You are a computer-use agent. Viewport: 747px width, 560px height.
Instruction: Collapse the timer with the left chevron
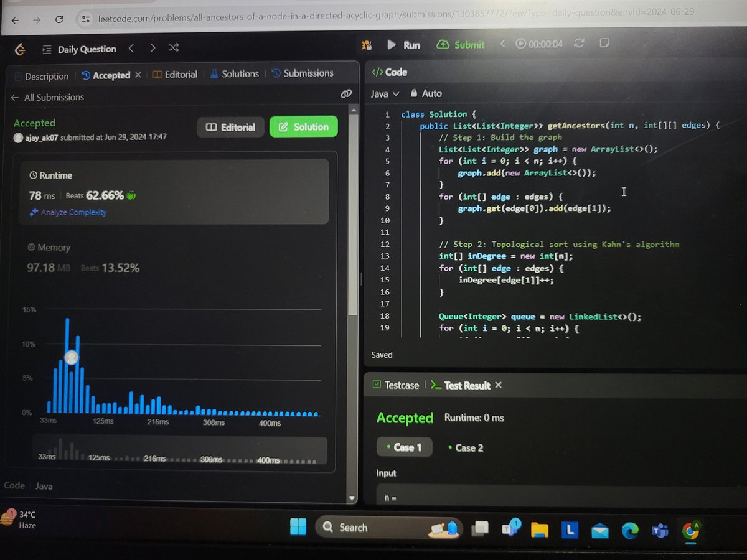pyautogui.click(x=503, y=44)
